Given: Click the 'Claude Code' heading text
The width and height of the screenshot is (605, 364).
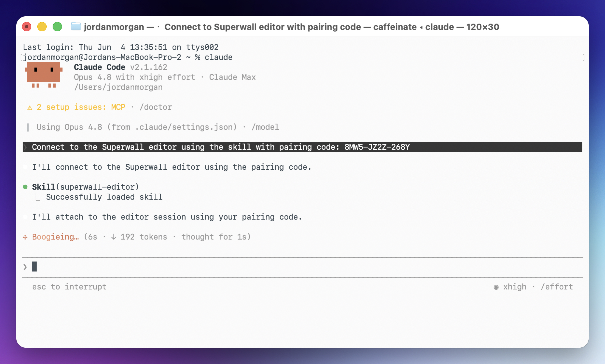Looking at the screenshot, I should (100, 67).
